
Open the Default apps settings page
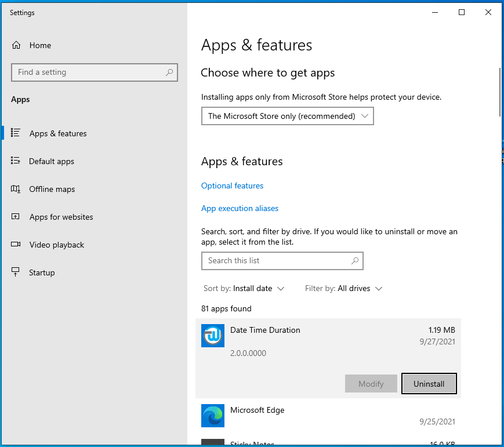coord(52,161)
